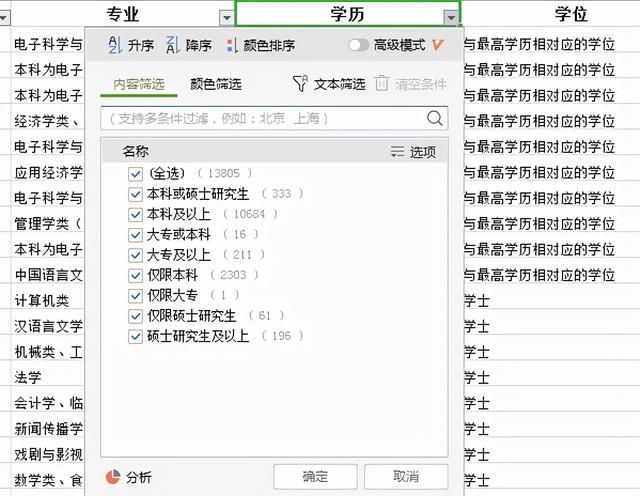Click the 分析 pie chart icon
The width and height of the screenshot is (640, 496).
(x=113, y=477)
